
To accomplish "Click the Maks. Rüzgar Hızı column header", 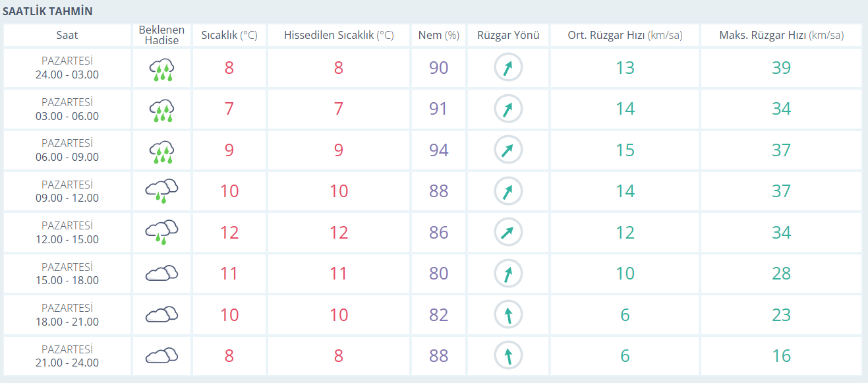I will coord(781,36).
